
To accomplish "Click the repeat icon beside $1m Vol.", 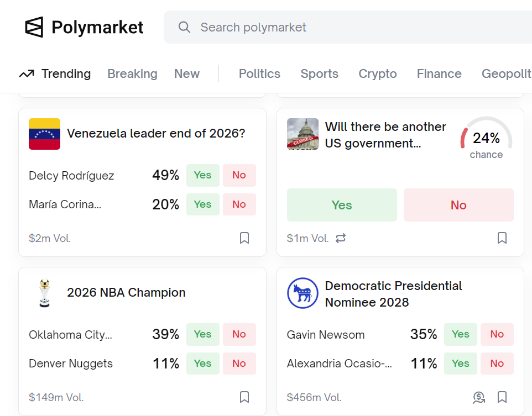I will 341,238.
